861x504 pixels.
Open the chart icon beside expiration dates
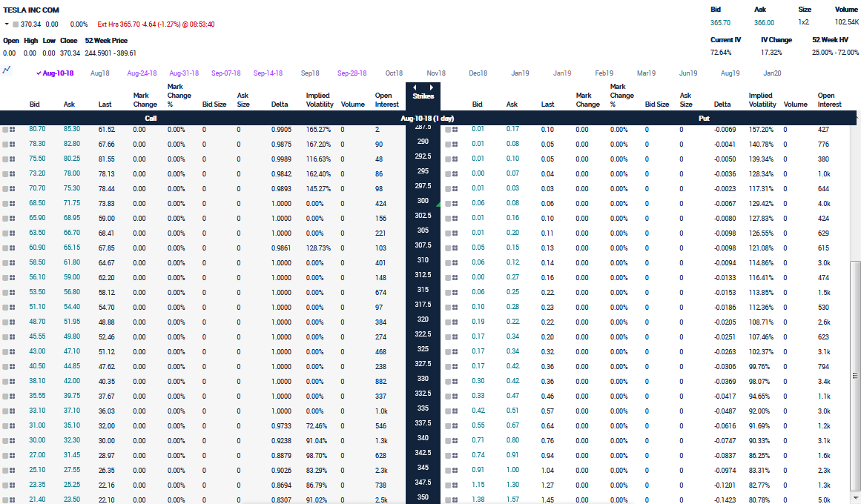pyautogui.click(x=7, y=70)
